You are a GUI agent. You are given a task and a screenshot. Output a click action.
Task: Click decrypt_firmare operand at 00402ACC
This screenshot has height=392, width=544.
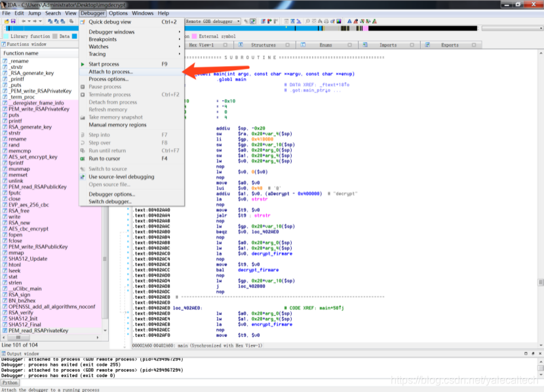258,270
